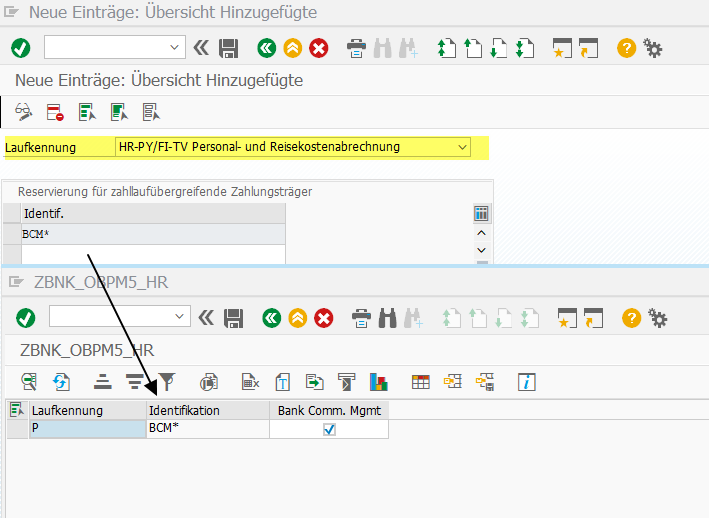Click the scroll down arrow of Identif. table
Image resolution: width=709 pixels, height=518 pixels.
[x=481, y=251]
